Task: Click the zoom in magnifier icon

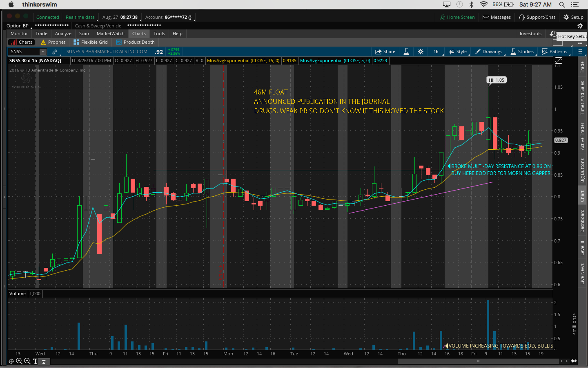Action: tap(19, 361)
